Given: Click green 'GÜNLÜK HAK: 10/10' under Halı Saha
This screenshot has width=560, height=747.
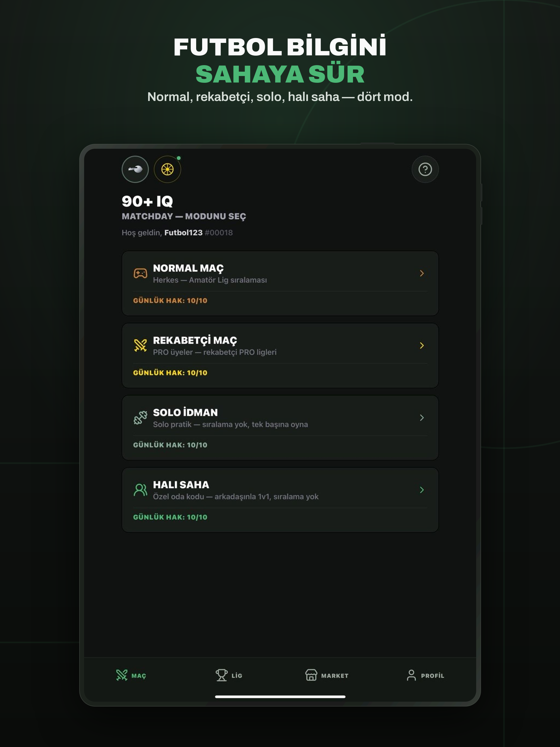Looking at the screenshot, I should click(170, 517).
